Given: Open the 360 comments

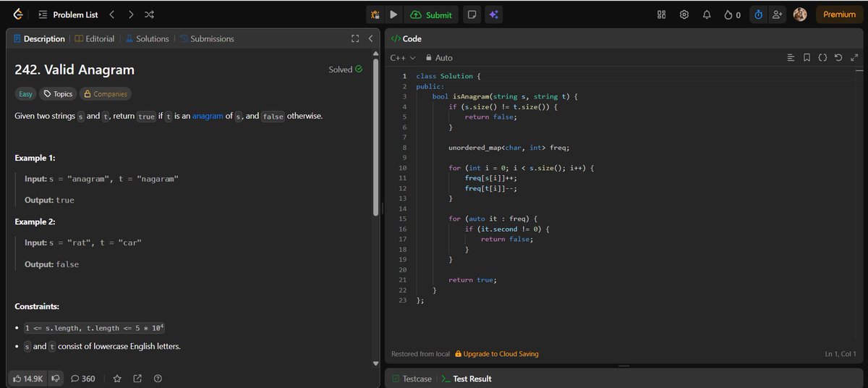Looking at the screenshot, I should click(83, 379).
